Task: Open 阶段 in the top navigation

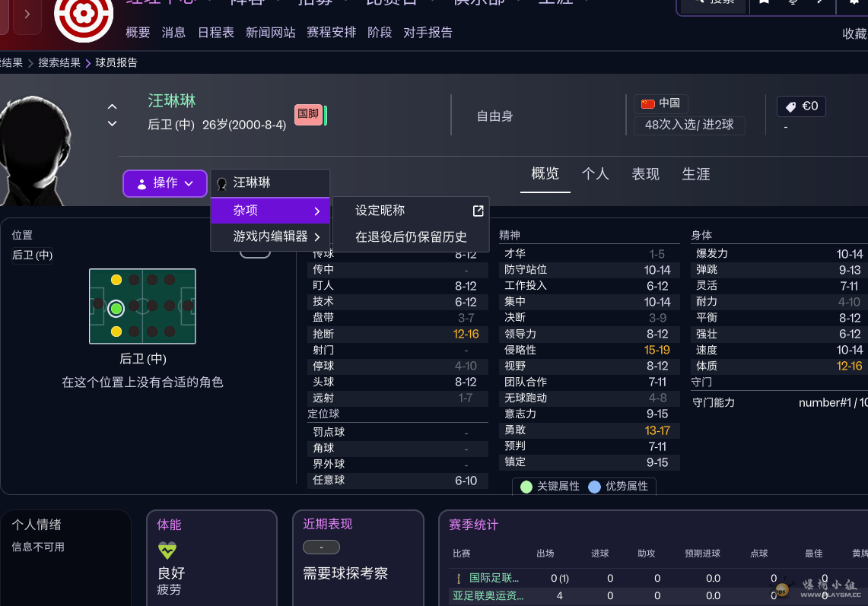Action: 380,33
